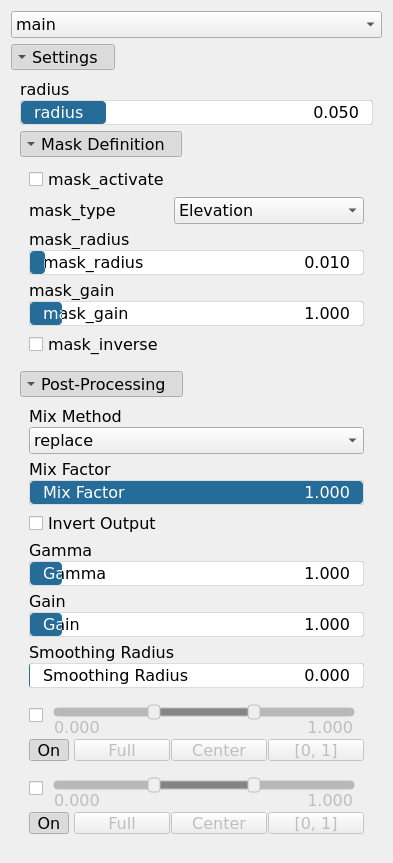Click the mask_radius slider
Viewport: 393px width, 863px height.
pos(196,263)
